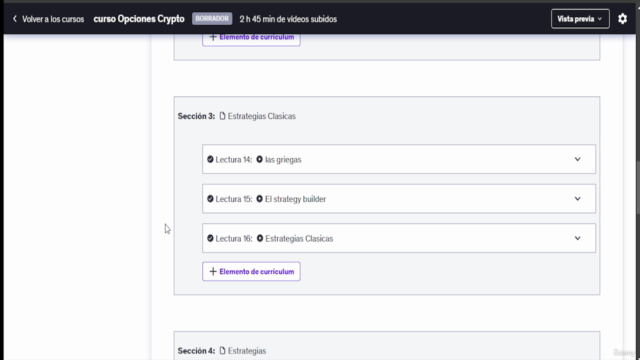This screenshot has width=640, height=360.
Task: Select Sección 4: label
Action: point(196,351)
